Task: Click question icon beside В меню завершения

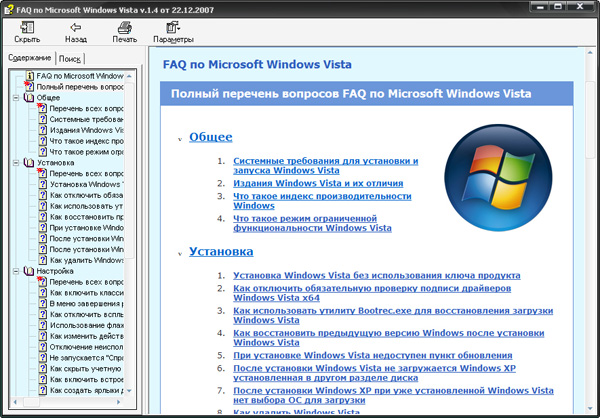Action: pyautogui.click(x=43, y=304)
